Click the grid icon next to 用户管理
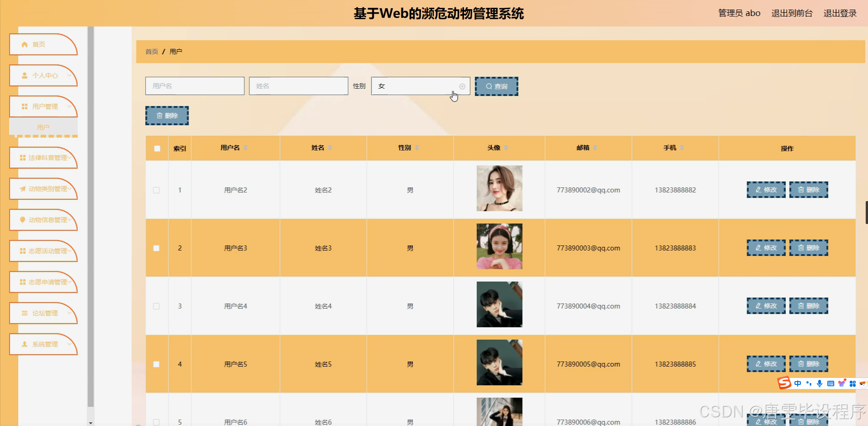The width and height of the screenshot is (868, 426). click(x=25, y=106)
